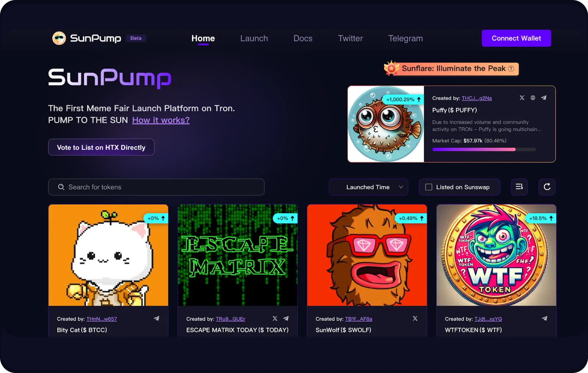Click the Beta badge beside the logo
Image resolution: width=588 pixels, height=373 pixels.
[136, 38]
